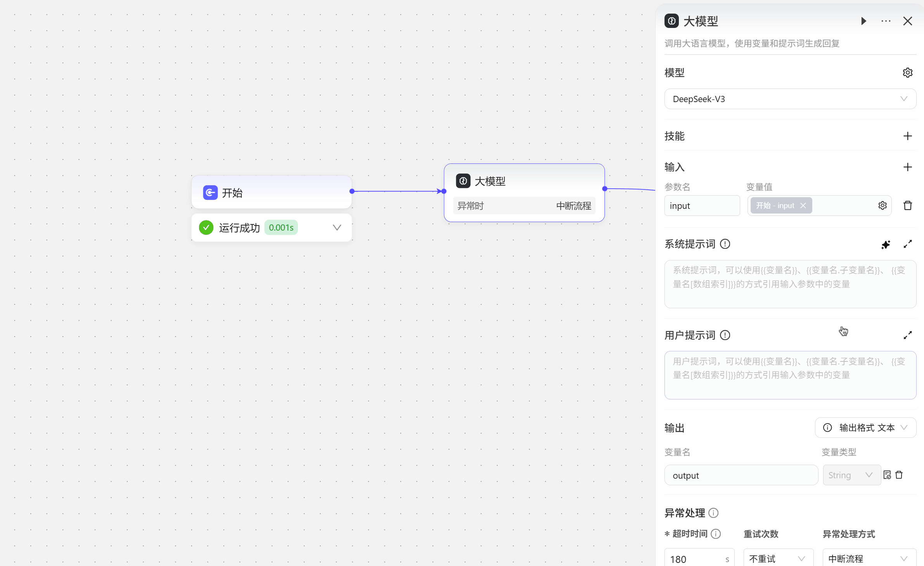Expand the system prompt editor
The width and height of the screenshot is (924, 566).
point(907,244)
